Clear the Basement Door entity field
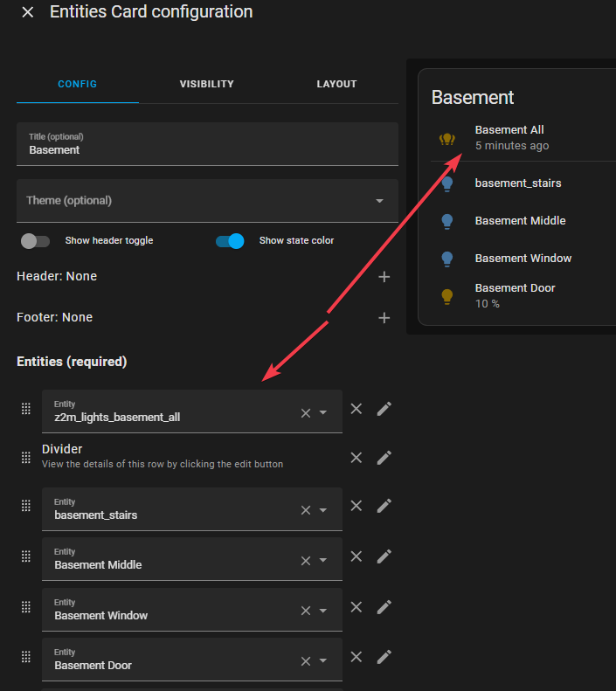Screen dimensions: 616x691 click(306, 661)
